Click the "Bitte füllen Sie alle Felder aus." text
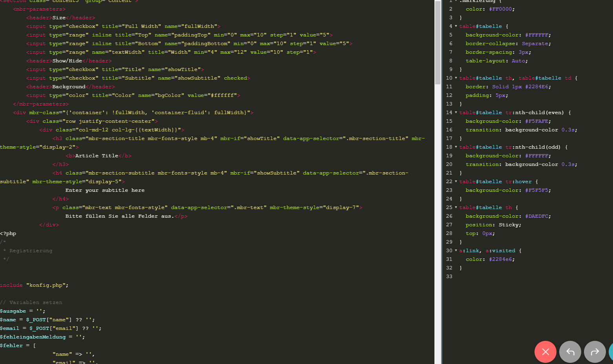The height and width of the screenshot is (364, 613). click(119, 216)
